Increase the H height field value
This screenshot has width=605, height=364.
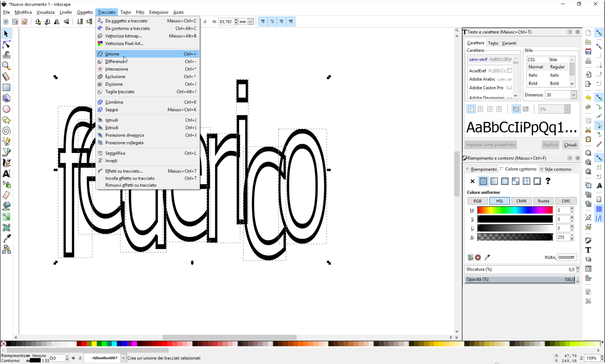[236, 20]
